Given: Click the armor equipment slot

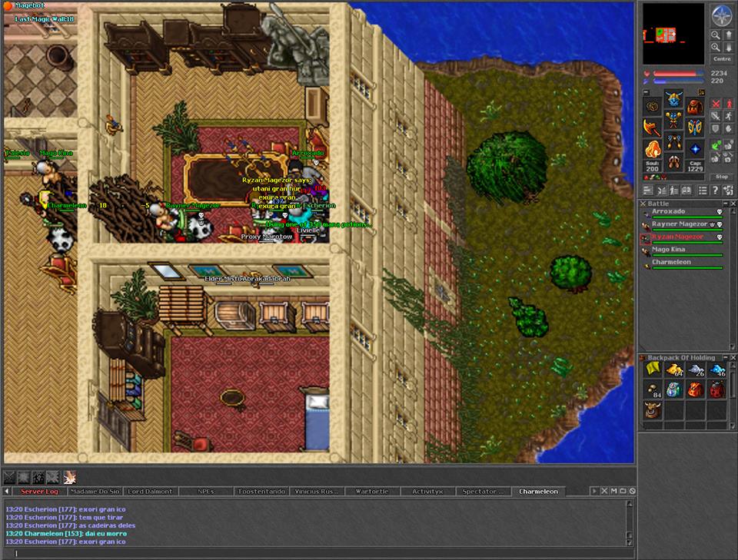Looking at the screenshot, I should pos(673,119).
